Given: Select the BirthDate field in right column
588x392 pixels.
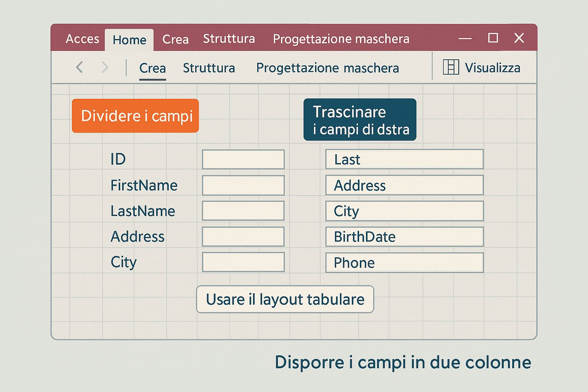Looking at the screenshot, I should (404, 237).
